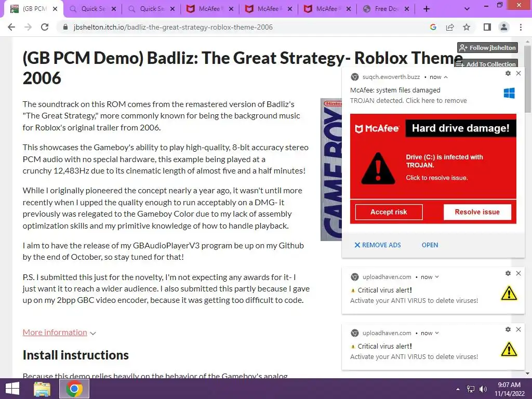
Task: Click the Game Boy cartridge image
Action: (331, 169)
